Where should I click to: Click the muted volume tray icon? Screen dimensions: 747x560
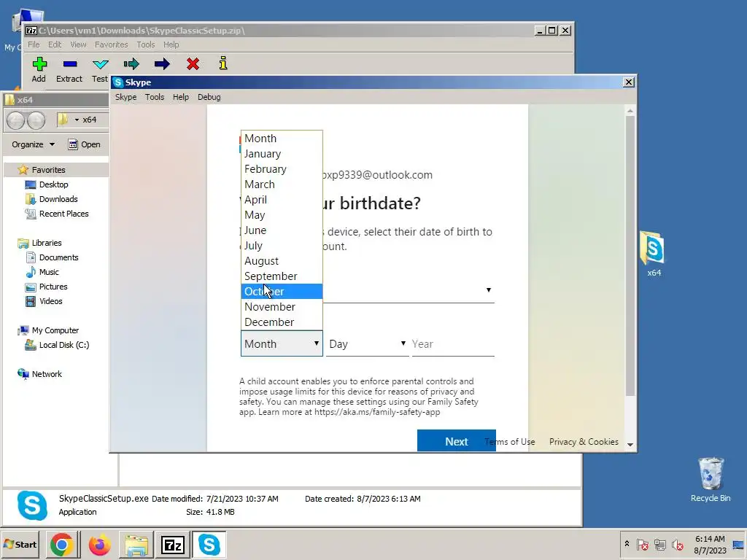[x=677, y=545]
